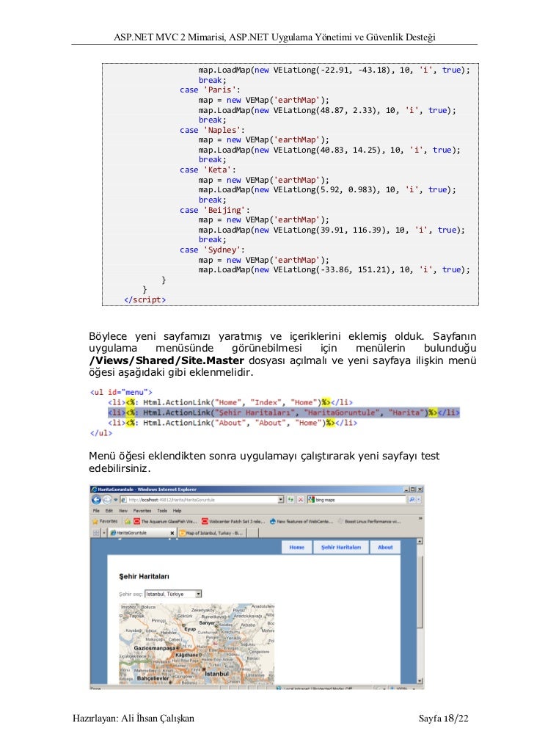
Task: Open The Aquarium GlassFish favorite link
Action: coord(165,521)
